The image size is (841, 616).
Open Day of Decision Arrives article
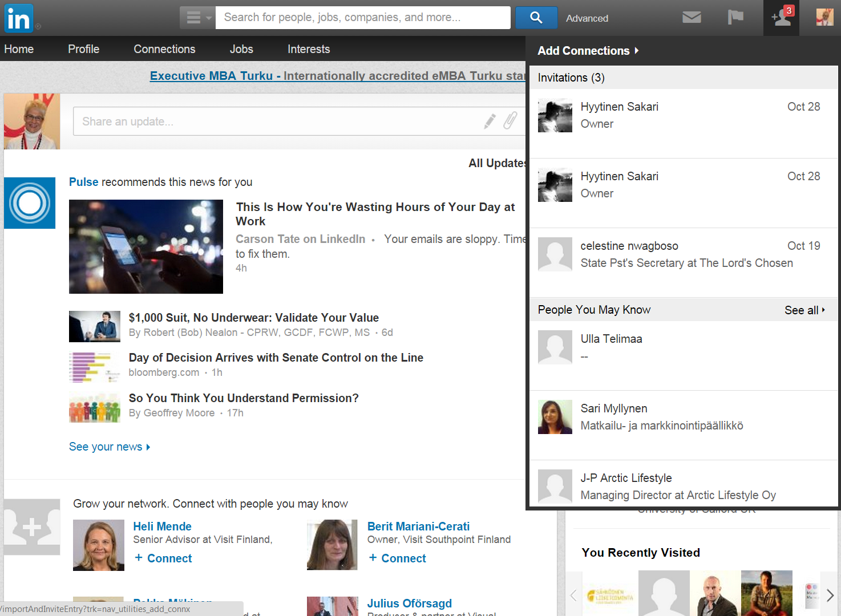(276, 358)
